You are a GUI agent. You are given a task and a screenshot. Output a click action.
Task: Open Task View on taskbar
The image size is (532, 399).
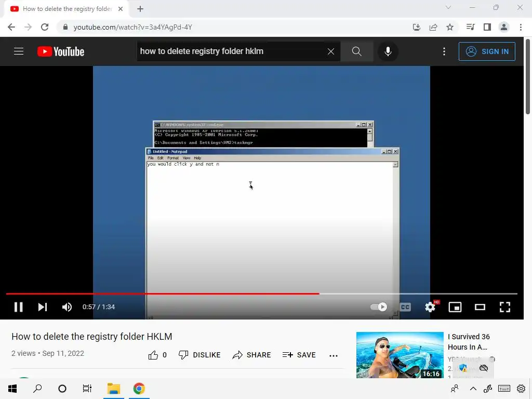[87, 389]
